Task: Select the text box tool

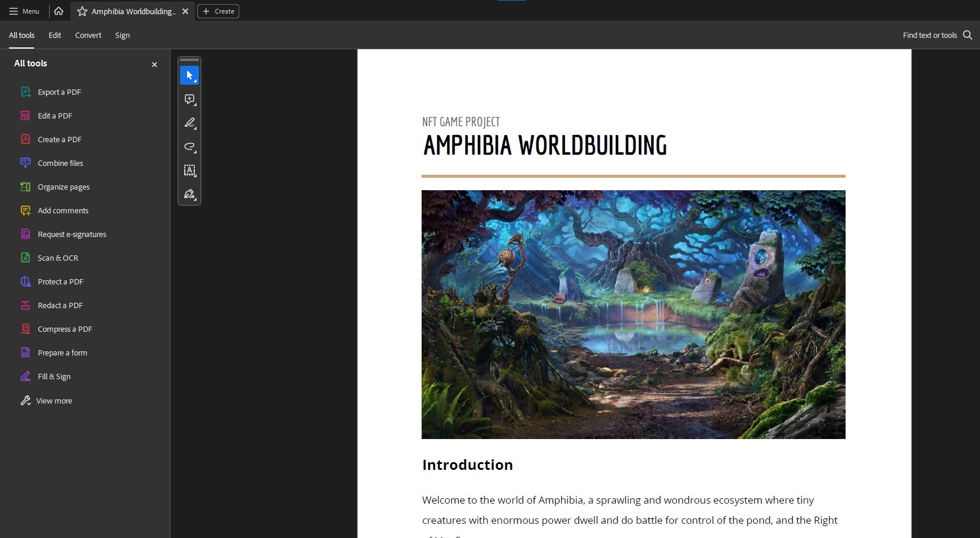Action: 189,171
